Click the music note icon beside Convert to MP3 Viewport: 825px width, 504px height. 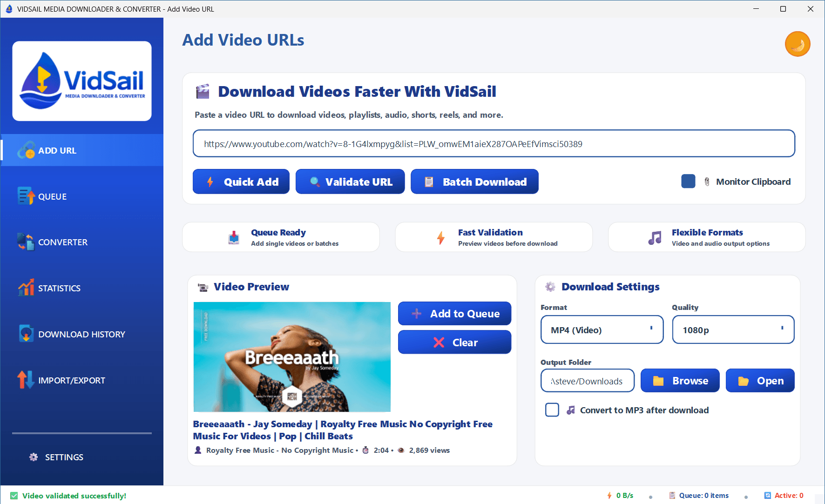[x=570, y=410]
